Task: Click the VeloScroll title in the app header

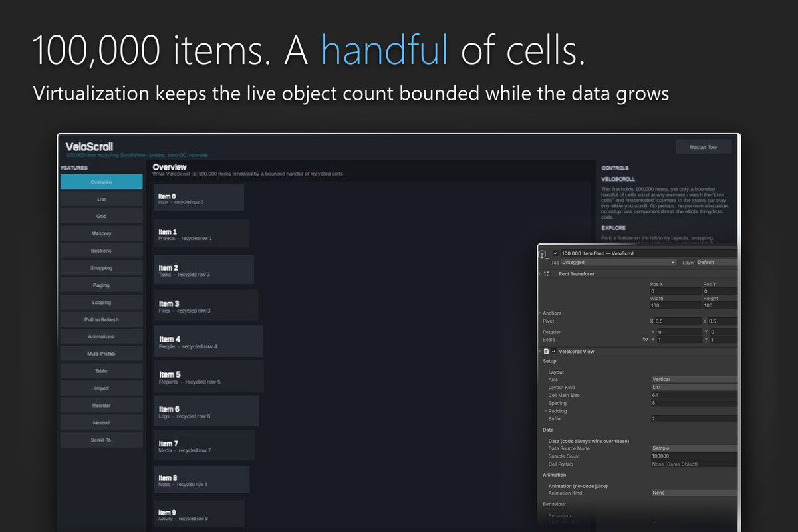Action: [89, 146]
